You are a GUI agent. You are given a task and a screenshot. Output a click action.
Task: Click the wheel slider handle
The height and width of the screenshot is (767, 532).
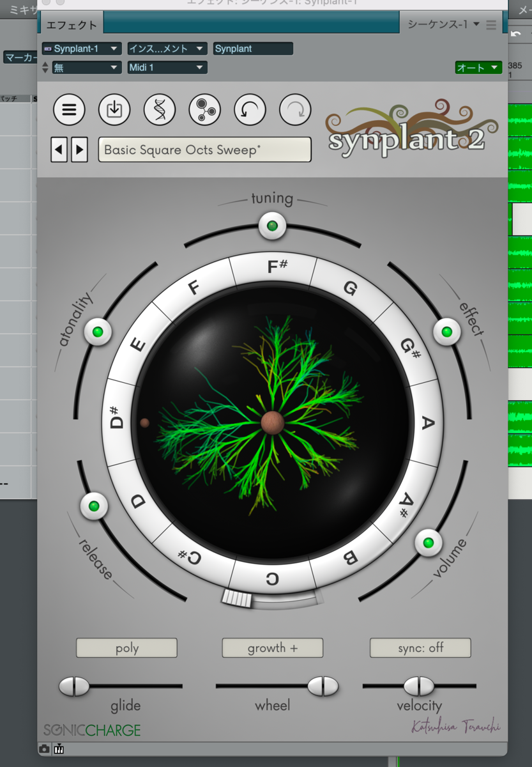coord(323,686)
